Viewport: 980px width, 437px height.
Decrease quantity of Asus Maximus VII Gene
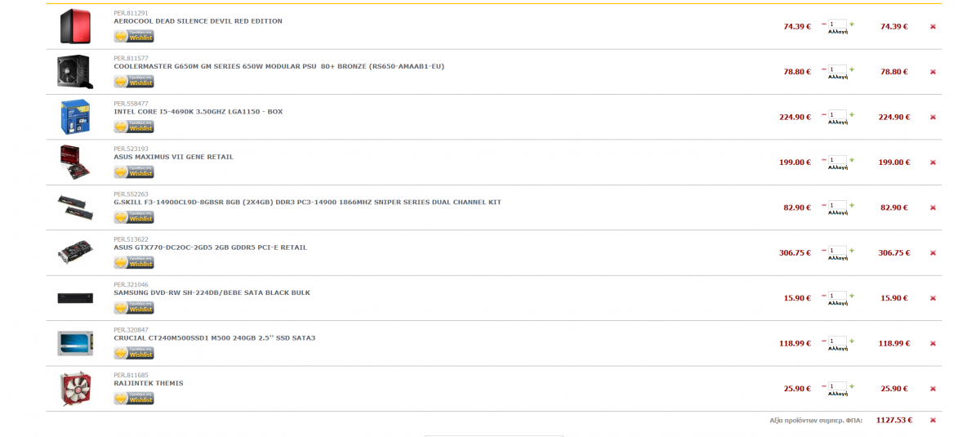(824, 159)
